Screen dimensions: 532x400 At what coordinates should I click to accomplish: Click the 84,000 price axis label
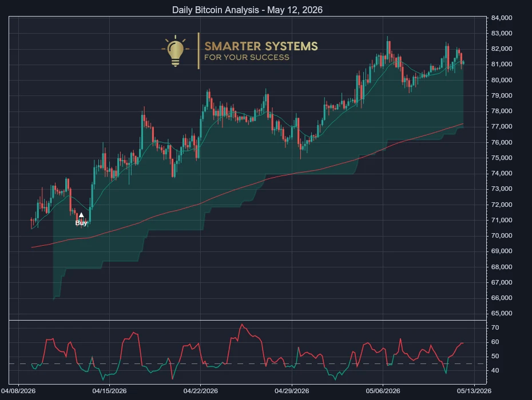click(x=502, y=18)
